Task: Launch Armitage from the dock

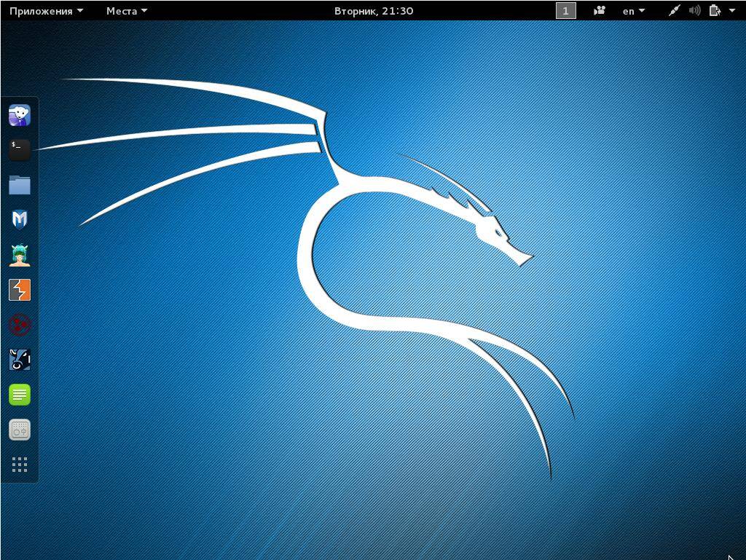Action: click(x=20, y=255)
